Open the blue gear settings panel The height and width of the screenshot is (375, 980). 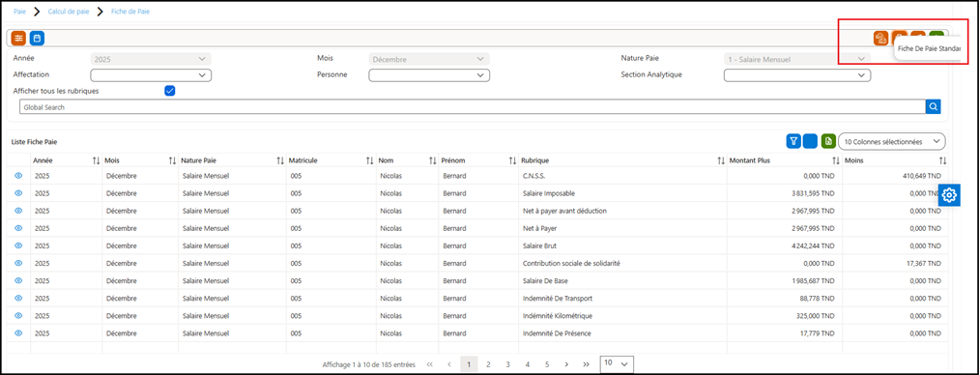[949, 195]
